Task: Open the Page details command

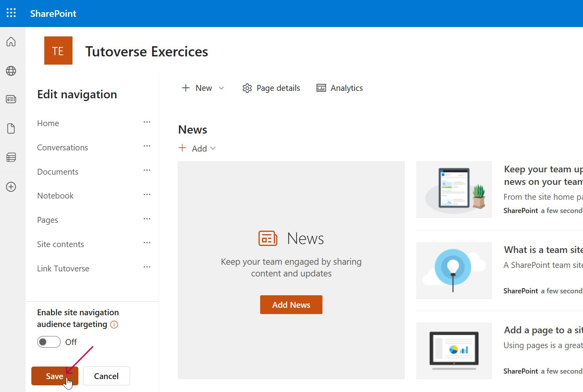Action: pyautogui.click(x=271, y=88)
